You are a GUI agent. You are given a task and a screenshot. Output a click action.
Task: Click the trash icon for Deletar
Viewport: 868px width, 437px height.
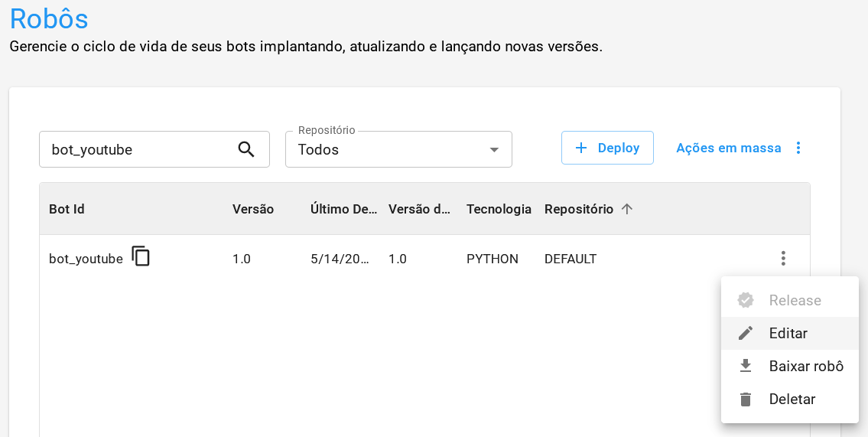point(746,399)
